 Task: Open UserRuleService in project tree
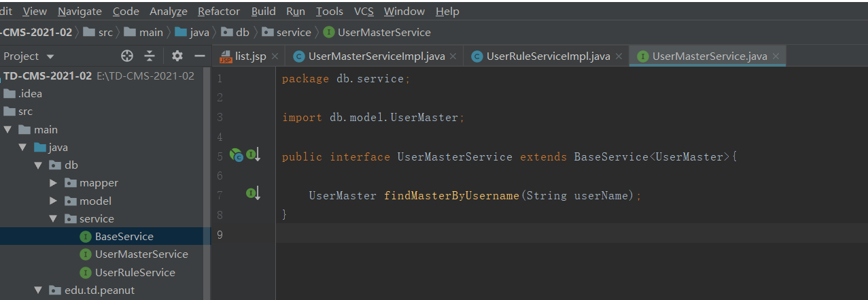click(135, 272)
